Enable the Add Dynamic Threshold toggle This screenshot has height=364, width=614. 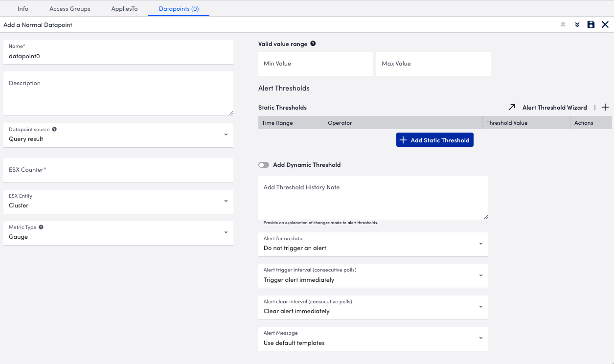(x=264, y=165)
